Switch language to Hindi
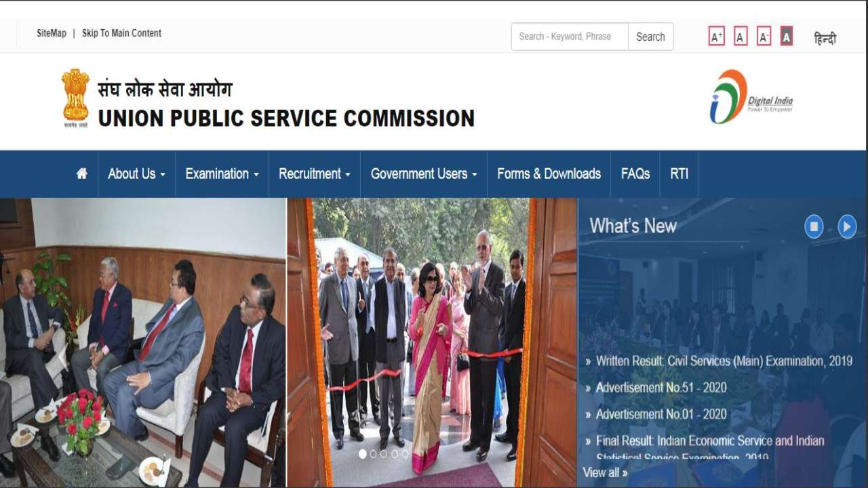This screenshot has height=488, width=868. pyautogui.click(x=825, y=38)
